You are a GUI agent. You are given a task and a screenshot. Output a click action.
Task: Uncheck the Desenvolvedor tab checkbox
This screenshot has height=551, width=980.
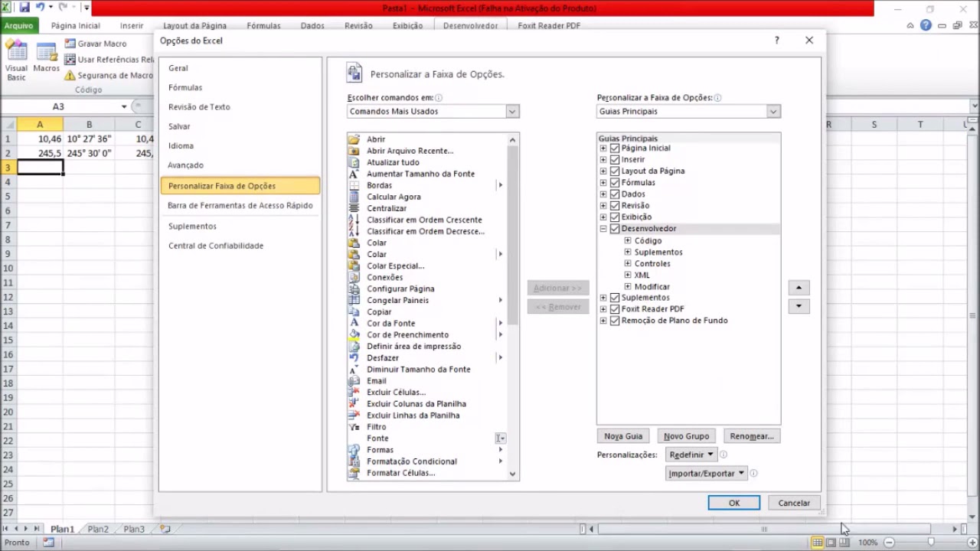615,228
